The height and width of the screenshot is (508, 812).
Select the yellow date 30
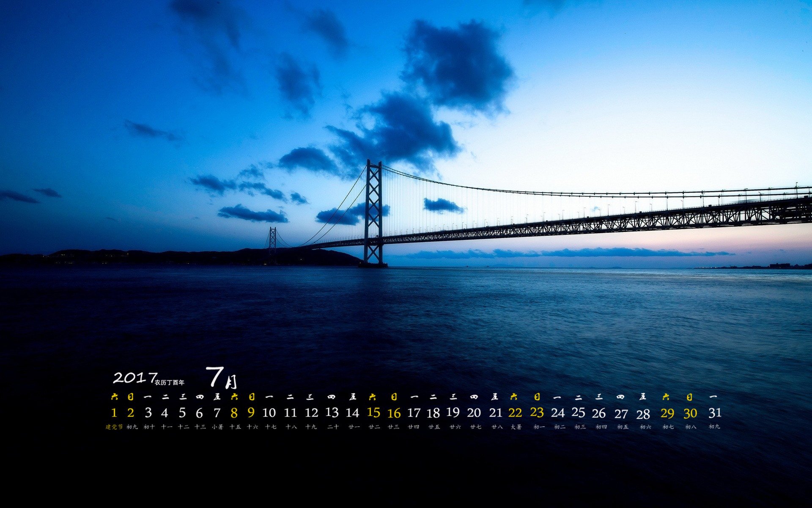(690, 413)
